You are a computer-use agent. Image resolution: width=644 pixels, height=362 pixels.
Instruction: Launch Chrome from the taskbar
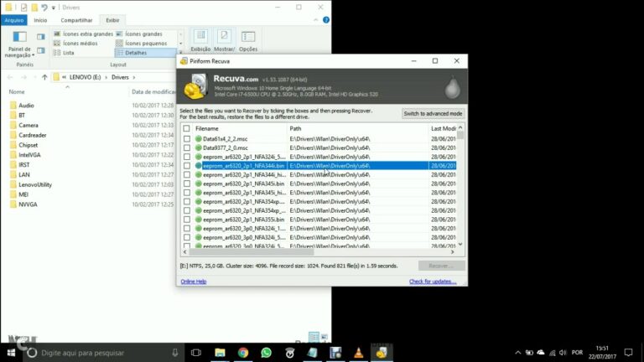(243, 353)
